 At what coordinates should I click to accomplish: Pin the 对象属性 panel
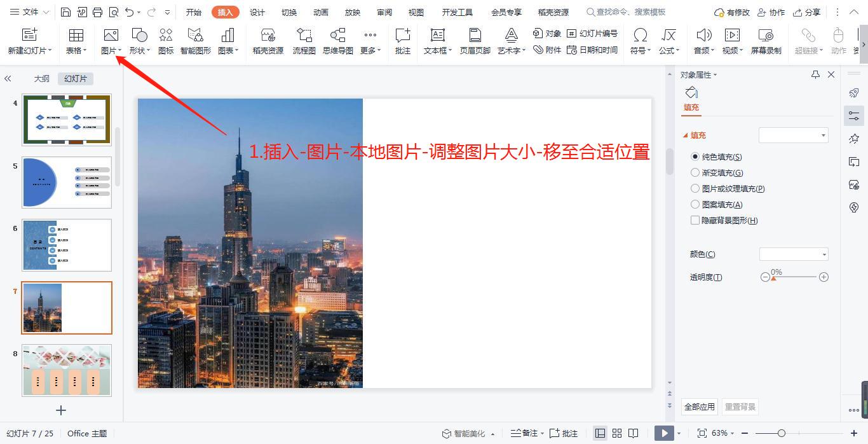tap(815, 74)
